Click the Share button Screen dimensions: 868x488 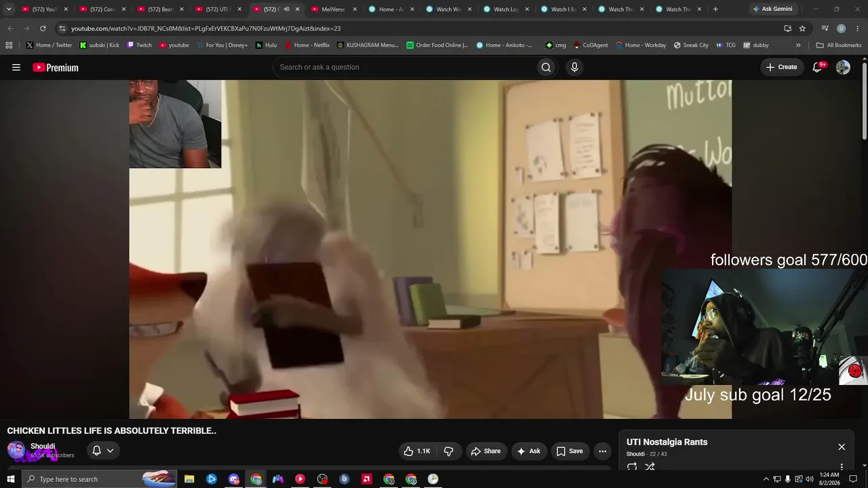point(486,451)
